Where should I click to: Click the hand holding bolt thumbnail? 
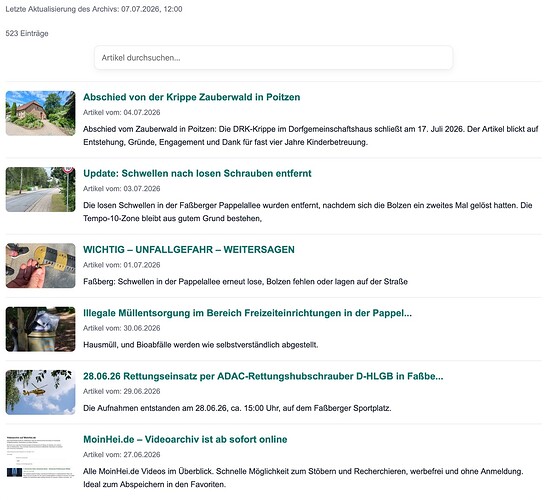pos(40,266)
